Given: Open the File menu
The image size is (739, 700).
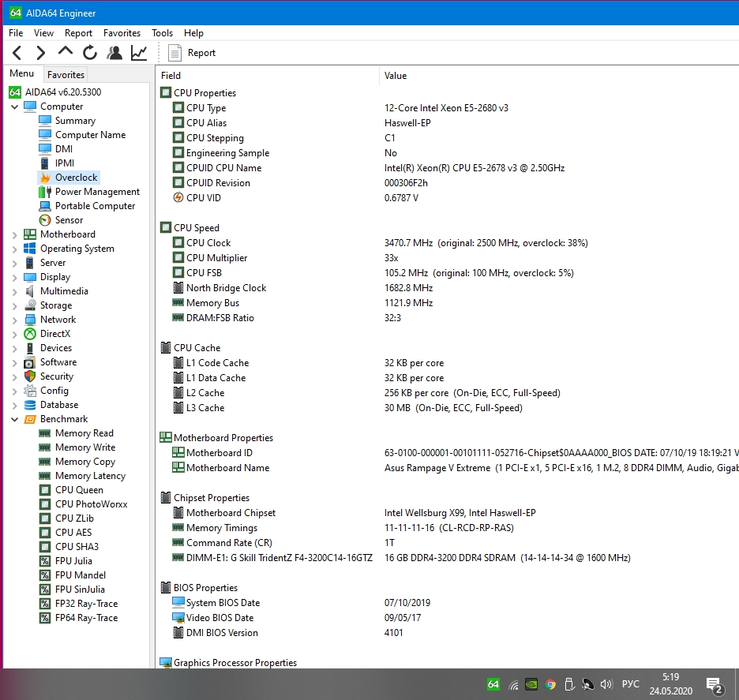Looking at the screenshot, I should [x=16, y=33].
